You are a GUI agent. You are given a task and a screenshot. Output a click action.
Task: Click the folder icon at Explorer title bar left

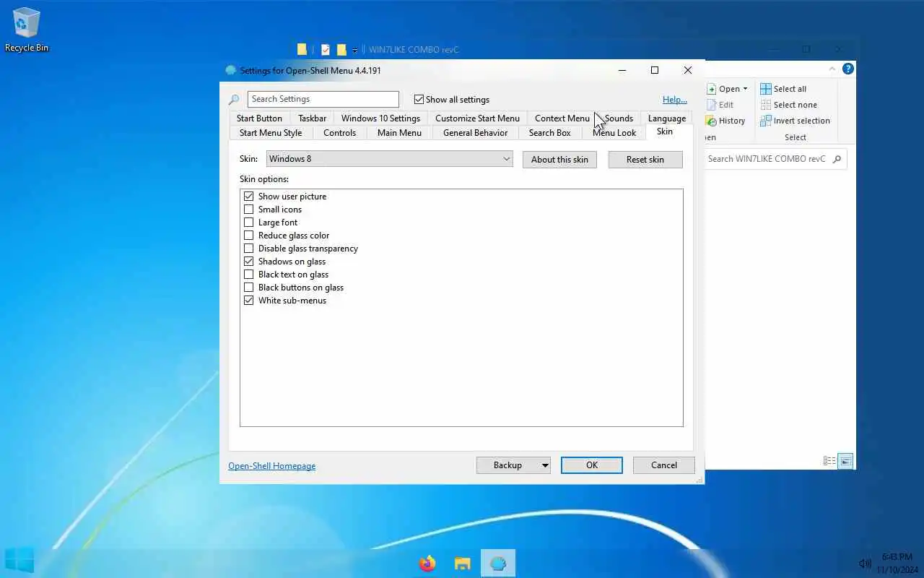[x=302, y=50]
